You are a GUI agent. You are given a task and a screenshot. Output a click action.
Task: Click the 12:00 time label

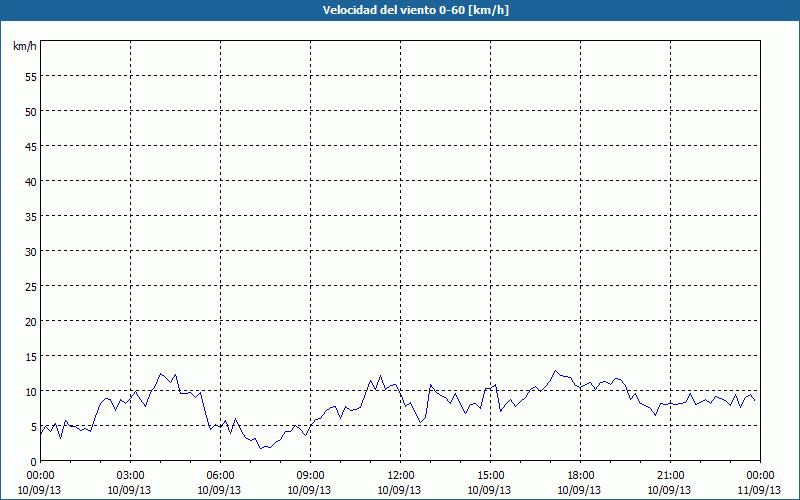(401, 476)
